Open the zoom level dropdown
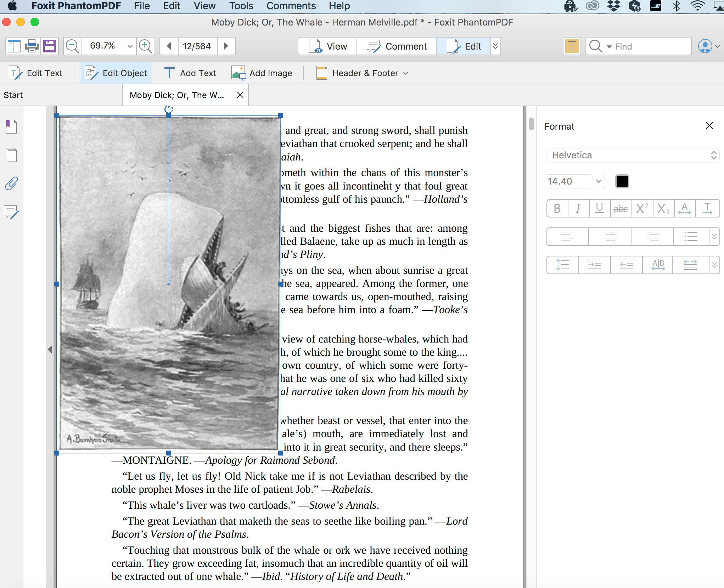 130,46
